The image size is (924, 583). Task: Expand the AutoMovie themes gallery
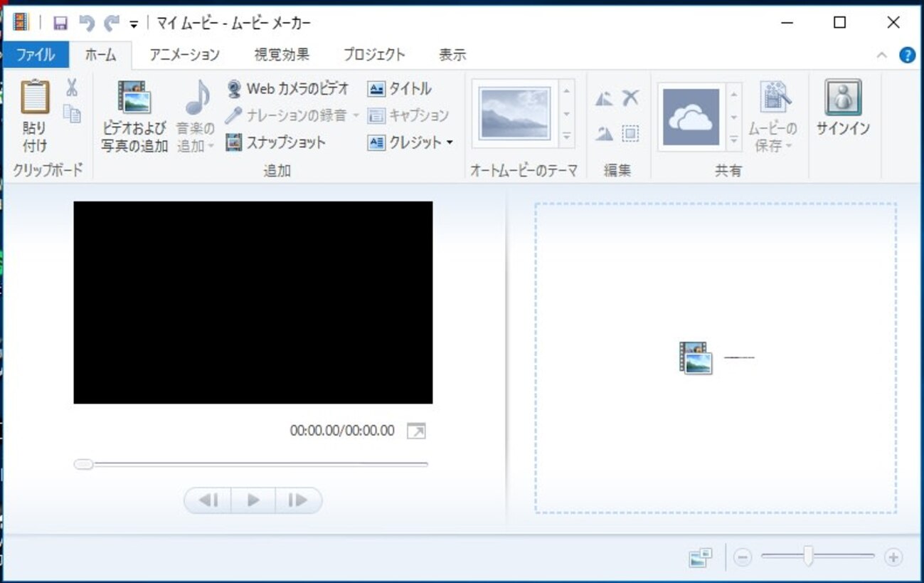tap(567, 137)
